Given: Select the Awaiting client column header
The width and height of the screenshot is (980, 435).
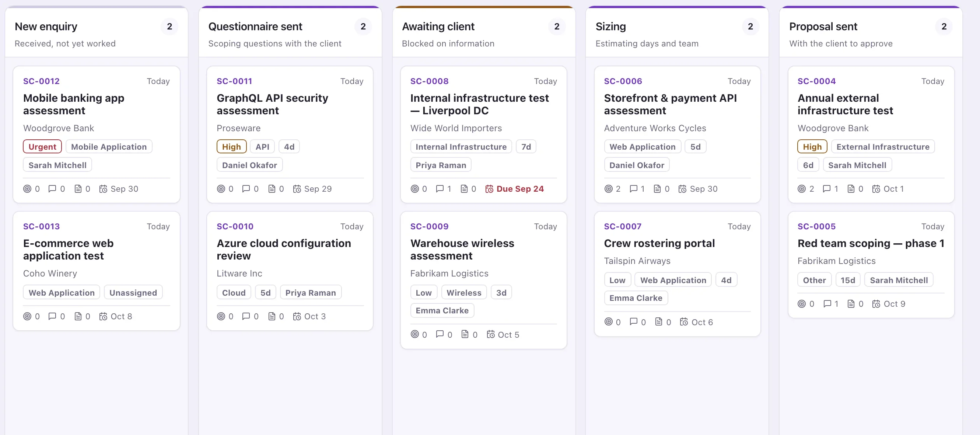Looking at the screenshot, I should tap(438, 27).
